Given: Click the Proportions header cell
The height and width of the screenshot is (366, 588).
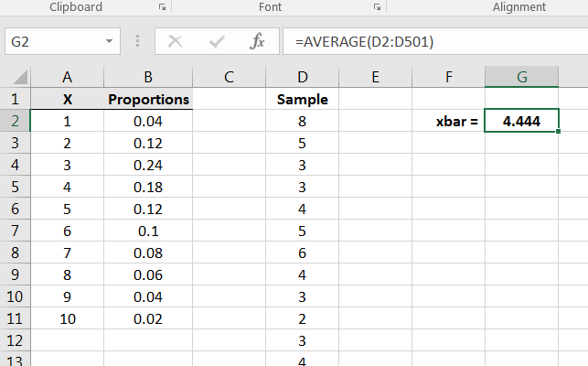Looking at the screenshot, I should (x=148, y=99).
